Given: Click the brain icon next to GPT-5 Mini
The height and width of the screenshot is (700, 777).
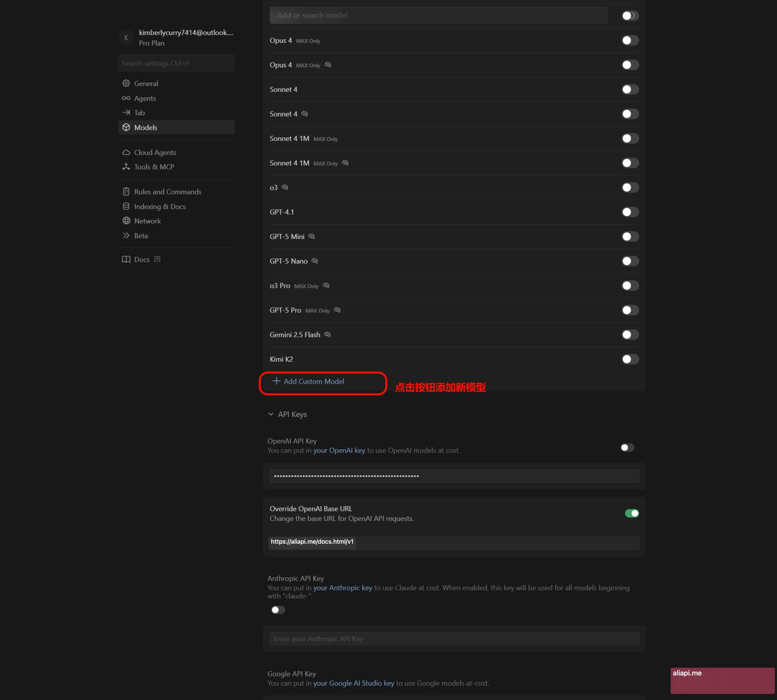Looking at the screenshot, I should (x=312, y=237).
